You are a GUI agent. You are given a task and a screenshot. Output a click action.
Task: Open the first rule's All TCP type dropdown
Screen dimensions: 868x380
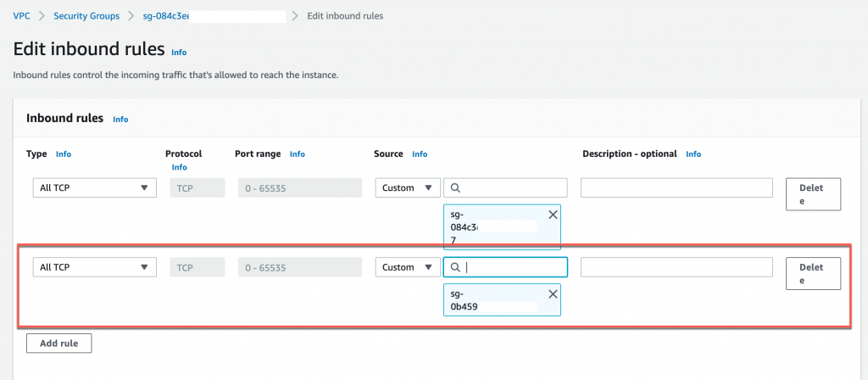tap(94, 188)
